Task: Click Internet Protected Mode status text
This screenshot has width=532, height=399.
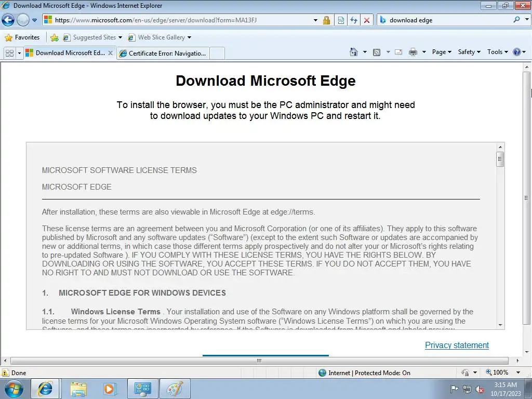Action: point(369,373)
